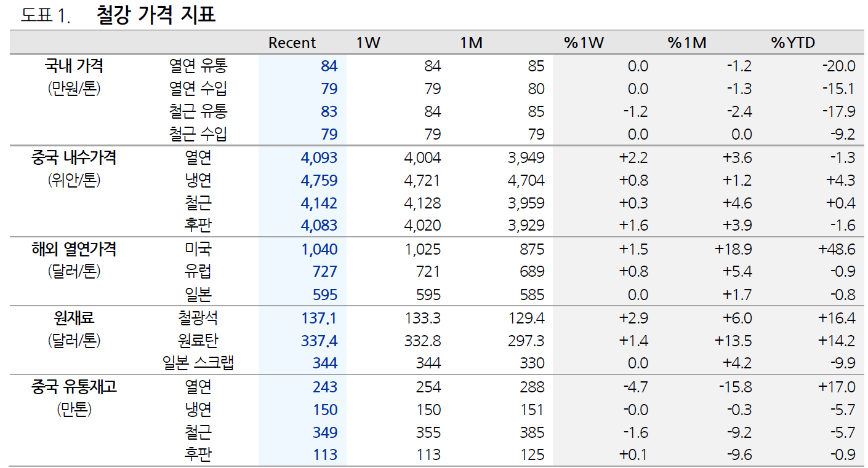This screenshot has height=468, width=868.
Task: Click the table title '철강 가격 지표'
Action: pyautogui.click(x=156, y=14)
